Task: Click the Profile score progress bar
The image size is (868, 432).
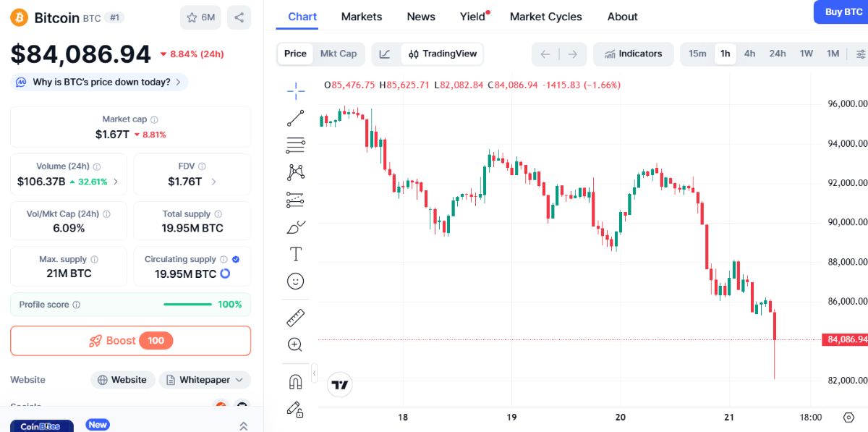Action: point(187,305)
